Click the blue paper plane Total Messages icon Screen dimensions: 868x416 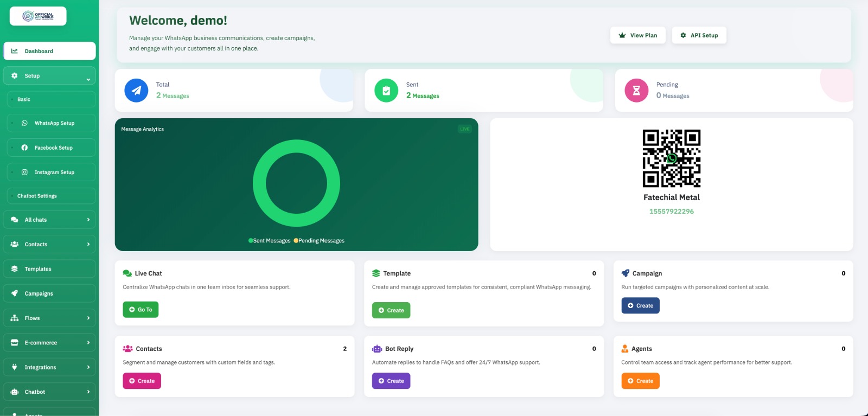tap(136, 91)
